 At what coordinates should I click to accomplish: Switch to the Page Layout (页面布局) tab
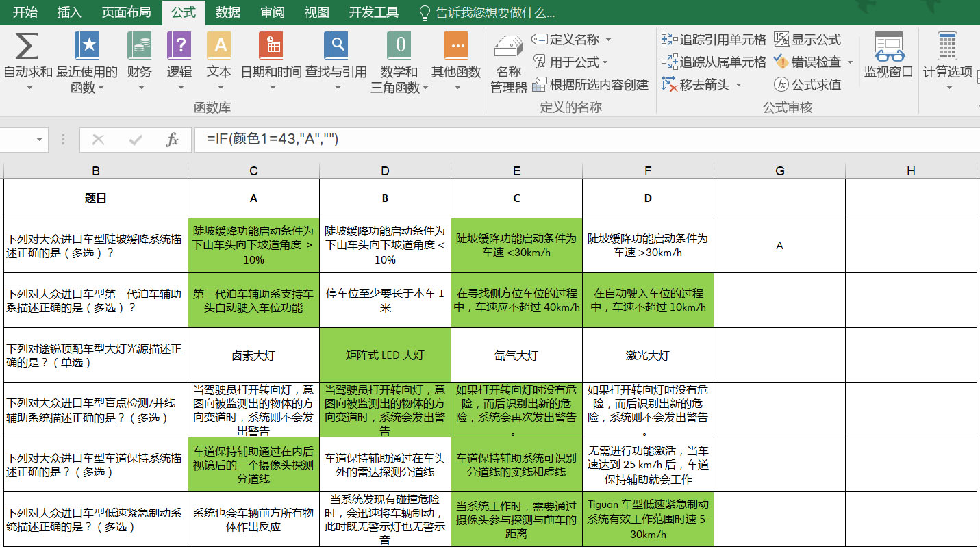[x=126, y=12]
